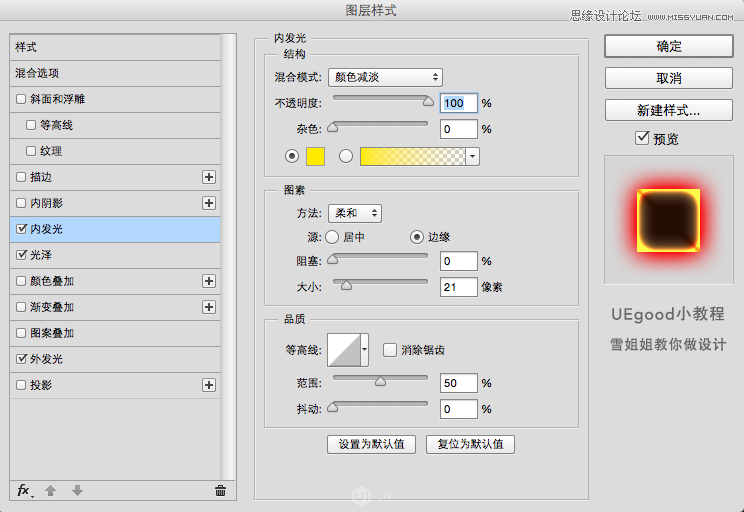Image resolution: width=744 pixels, height=512 pixels.
Task: Focus the 大小 field showing 21
Action: point(459,287)
